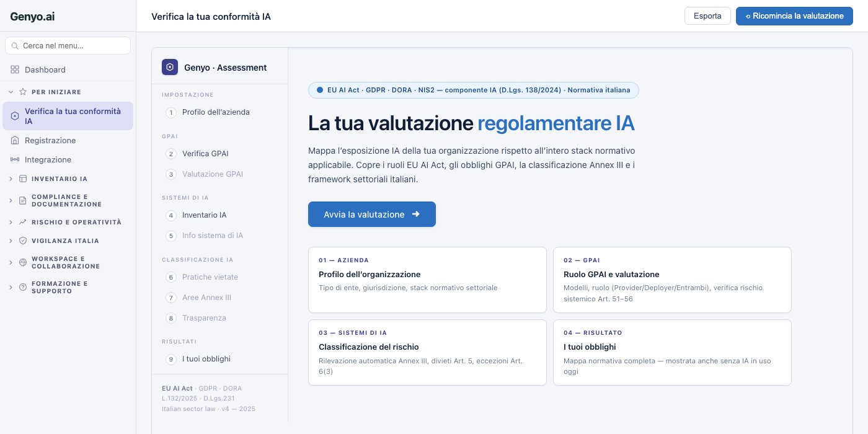Go to the Aree Annex III step
The image size is (868, 434).
click(x=219, y=298)
